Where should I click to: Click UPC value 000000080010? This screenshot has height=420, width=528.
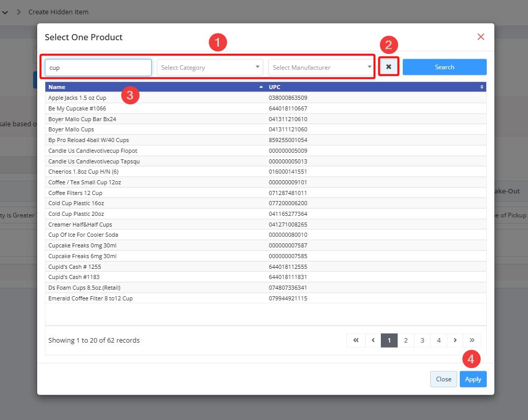coord(288,235)
